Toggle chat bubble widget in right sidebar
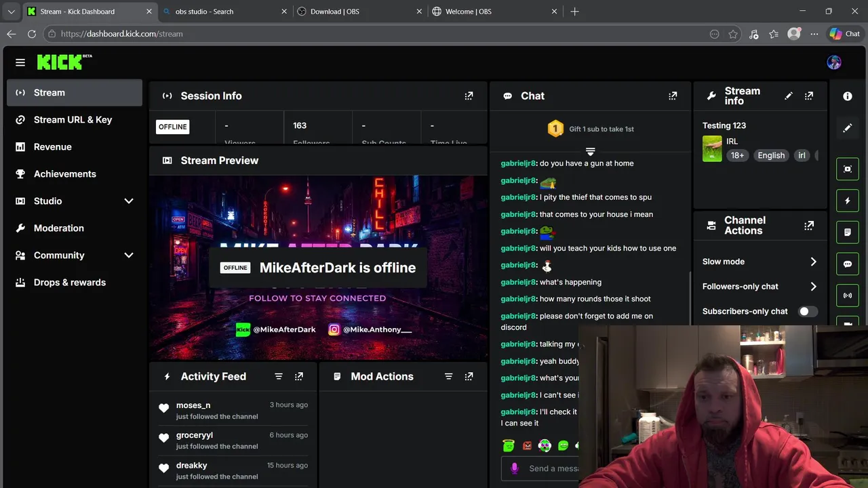This screenshot has height=488, width=868. (x=848, y=264)
